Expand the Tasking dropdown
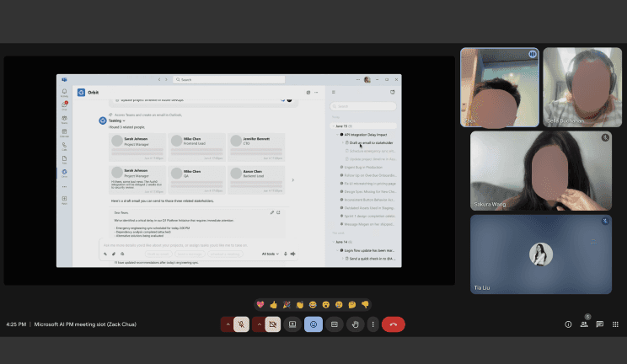This screenshot has width=627, height=364. coord(117,120)
